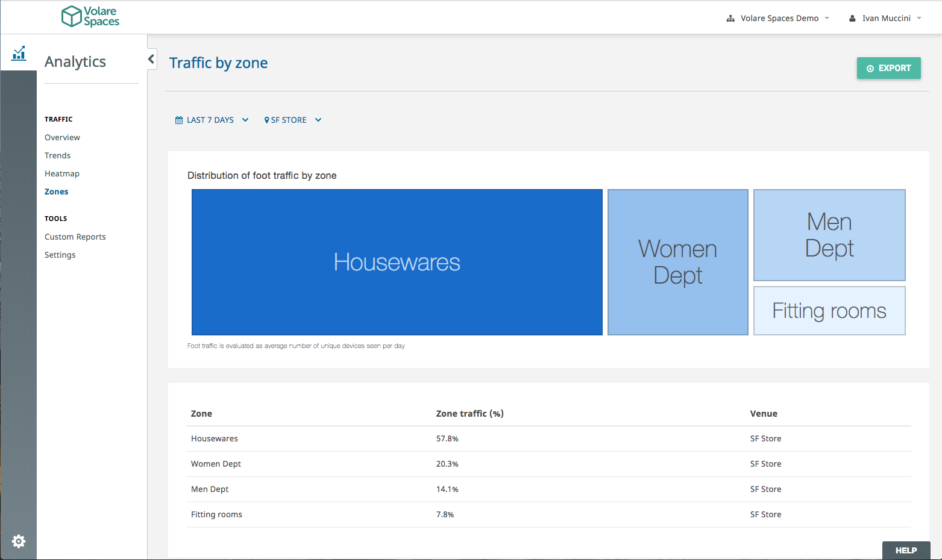
Task: Click the Women Dept table row name
Action: (x=216, y=464)
